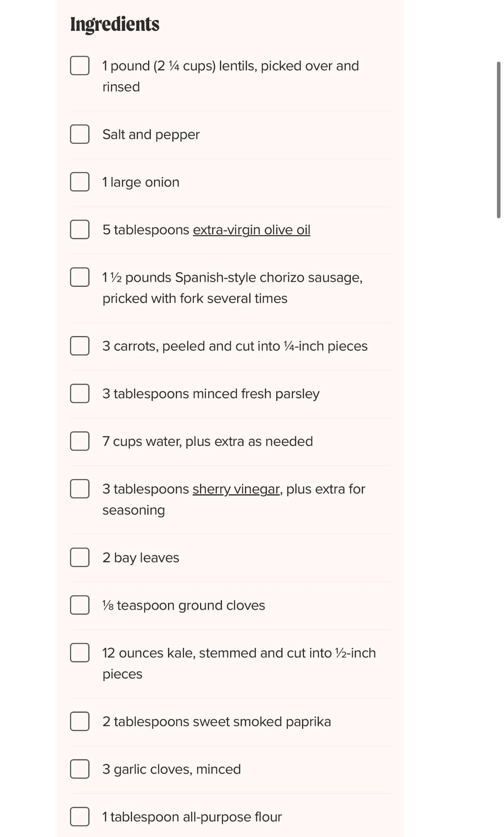Tick the Salt and pepper checkbox
This screenshot has width=504, height=837.
pos(80,134)
